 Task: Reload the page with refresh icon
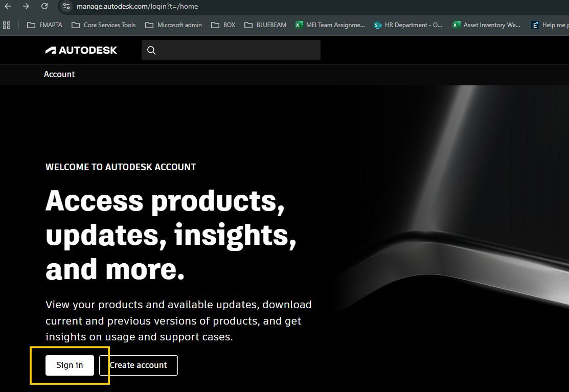[x=44, y=6]
